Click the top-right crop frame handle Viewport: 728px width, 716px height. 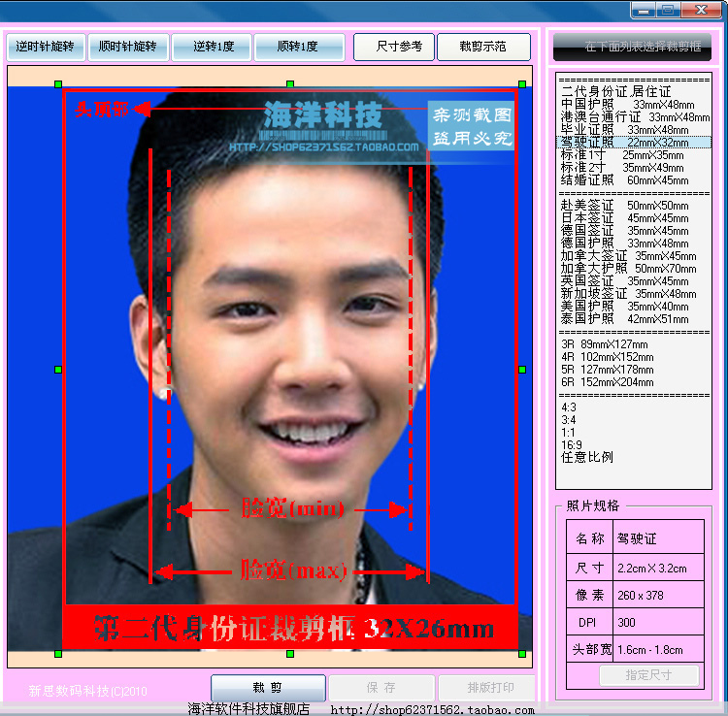point(522,84)
